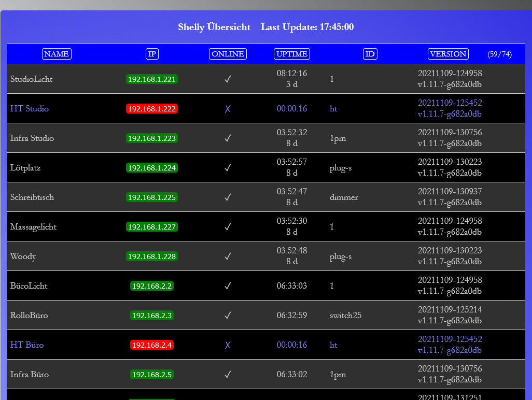Sort by the VERSION column header
Image resolution: width=532 pixels, height=400 pixels.
(x=448, y=54)
